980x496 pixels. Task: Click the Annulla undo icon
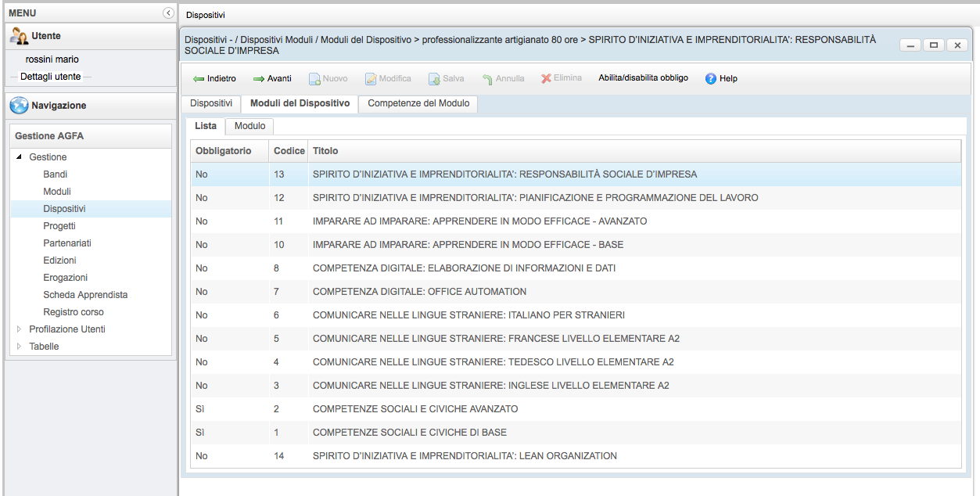(487, 79)
